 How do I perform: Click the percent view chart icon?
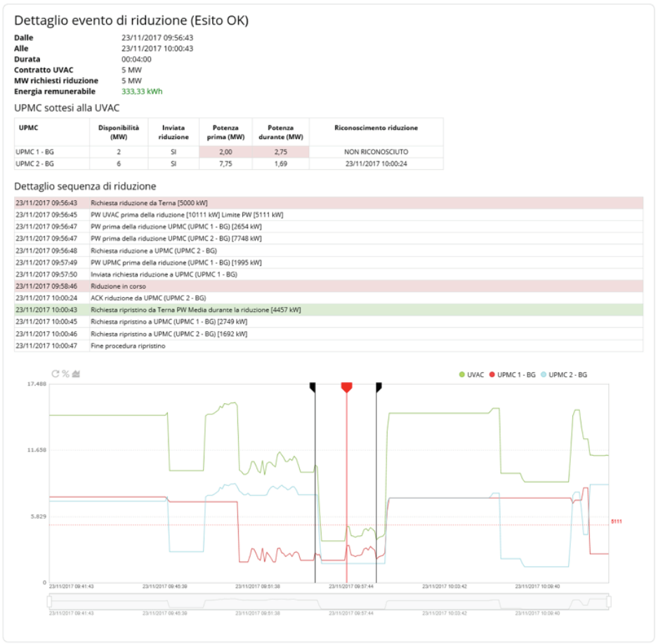(x=65, y=374)
